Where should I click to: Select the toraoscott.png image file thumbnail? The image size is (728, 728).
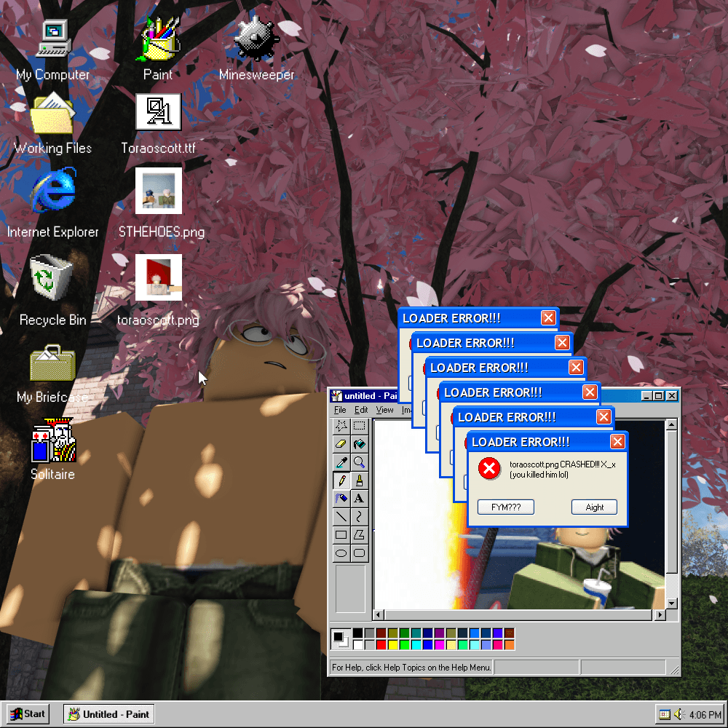158,277
